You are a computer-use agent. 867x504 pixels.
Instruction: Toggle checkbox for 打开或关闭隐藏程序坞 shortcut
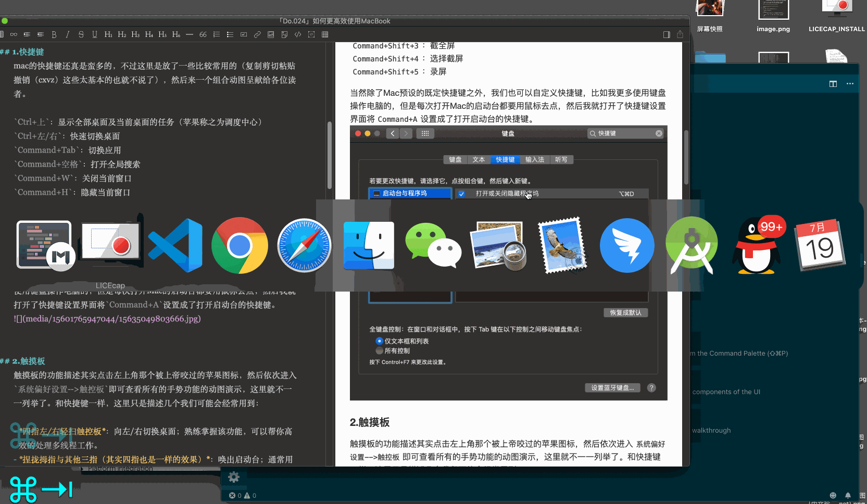coord(461,194)
